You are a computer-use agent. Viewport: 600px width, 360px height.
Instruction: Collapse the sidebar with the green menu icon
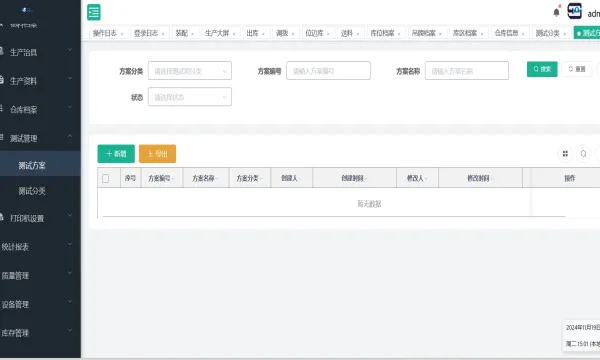tap(94, 12)
